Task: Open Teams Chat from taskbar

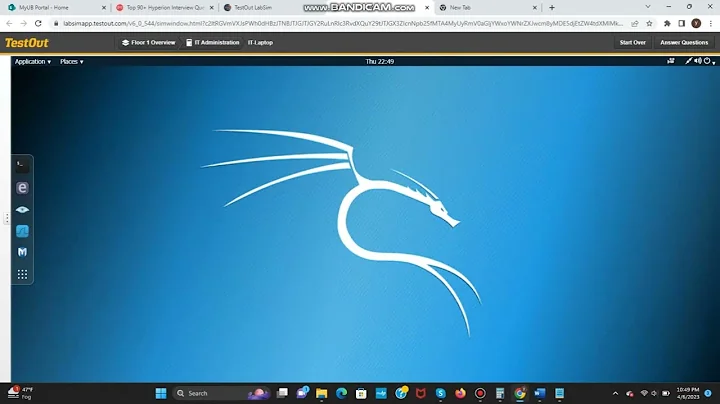Action: coord(302,393)
